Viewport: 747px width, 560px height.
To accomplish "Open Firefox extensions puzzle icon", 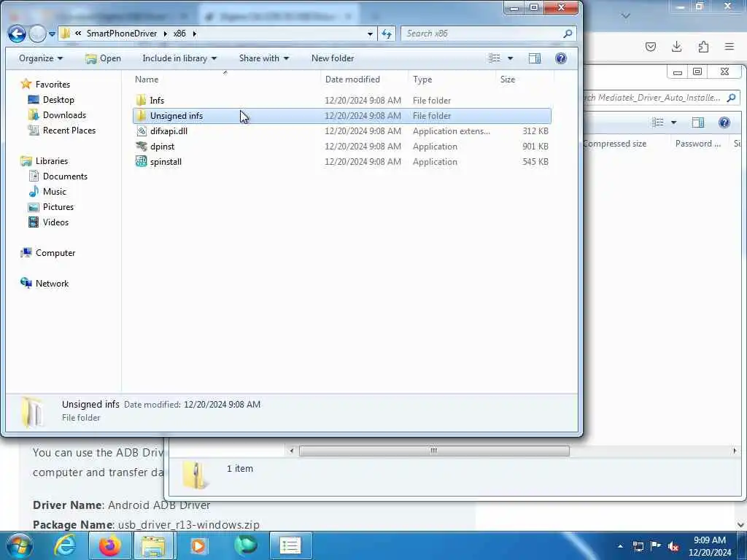I will [703, 46].
